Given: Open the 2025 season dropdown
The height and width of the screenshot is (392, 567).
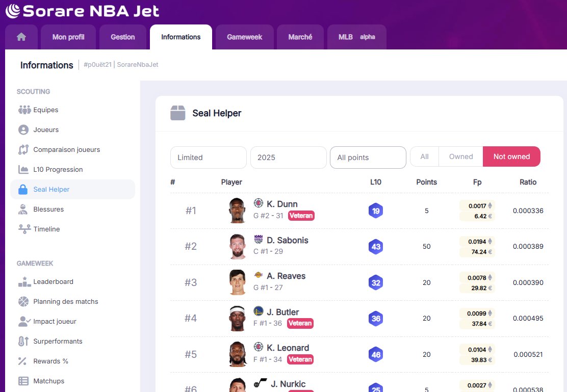Looking at the screenshot, I should (289, 158).
